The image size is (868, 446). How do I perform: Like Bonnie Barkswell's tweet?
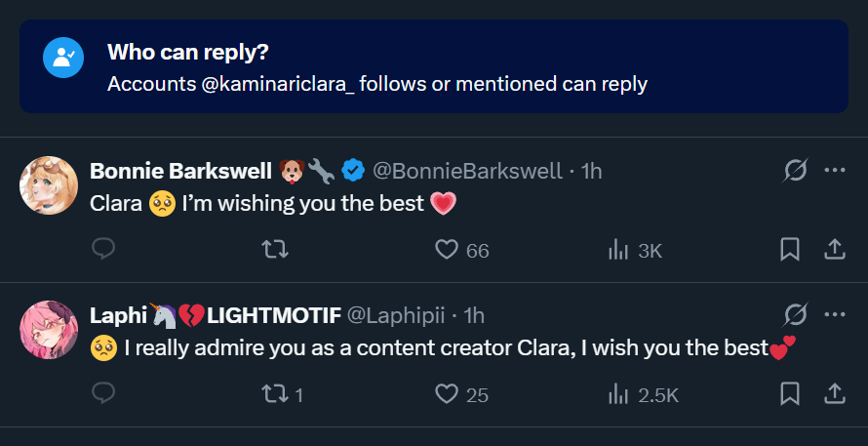447,250
